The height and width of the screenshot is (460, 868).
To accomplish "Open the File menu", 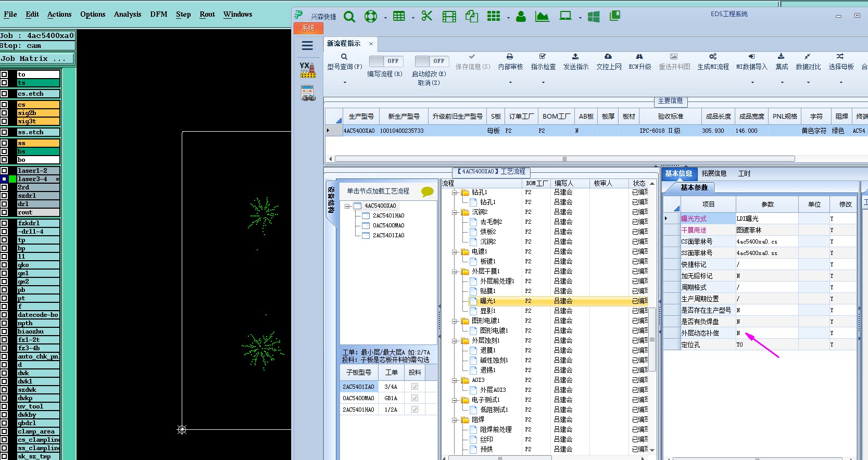I will pos(10,14).
